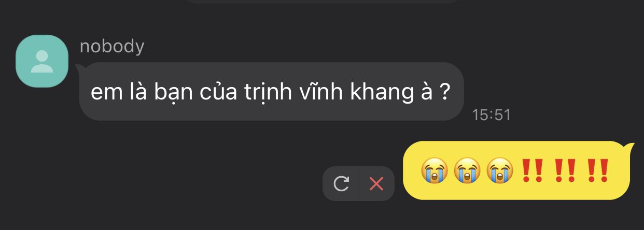Click the partial message bubble at top

click(x=323, y=2)
